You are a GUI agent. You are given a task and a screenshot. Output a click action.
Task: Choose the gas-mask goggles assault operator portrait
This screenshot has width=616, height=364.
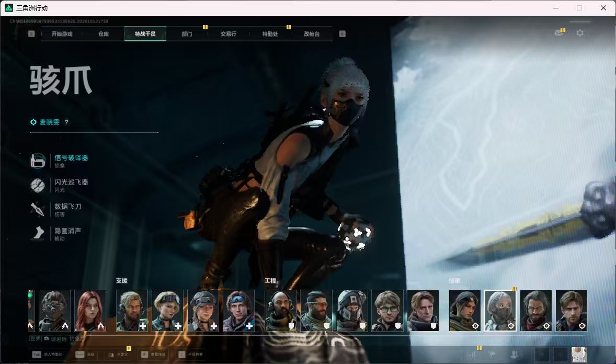click(x=54, y=311)
